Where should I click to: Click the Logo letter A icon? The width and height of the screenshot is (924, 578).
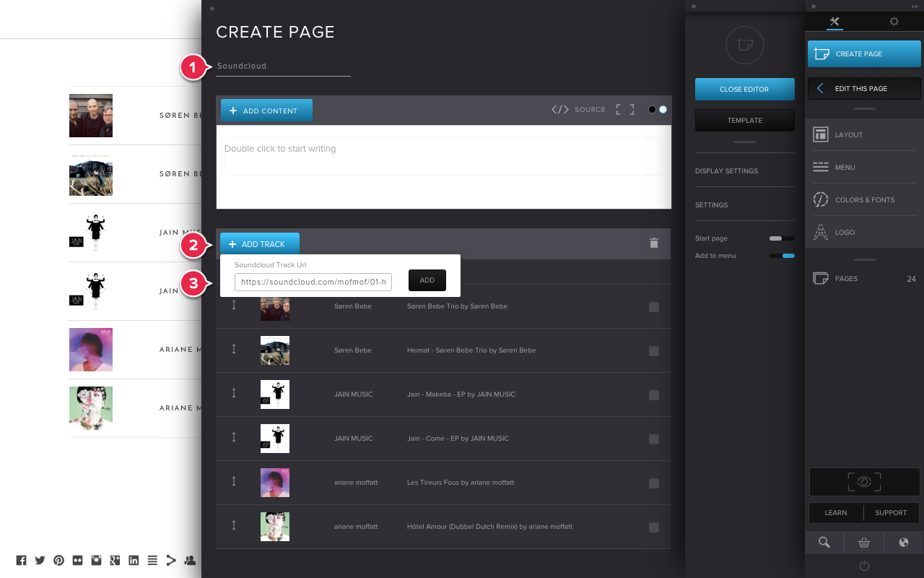pos(821,232)
